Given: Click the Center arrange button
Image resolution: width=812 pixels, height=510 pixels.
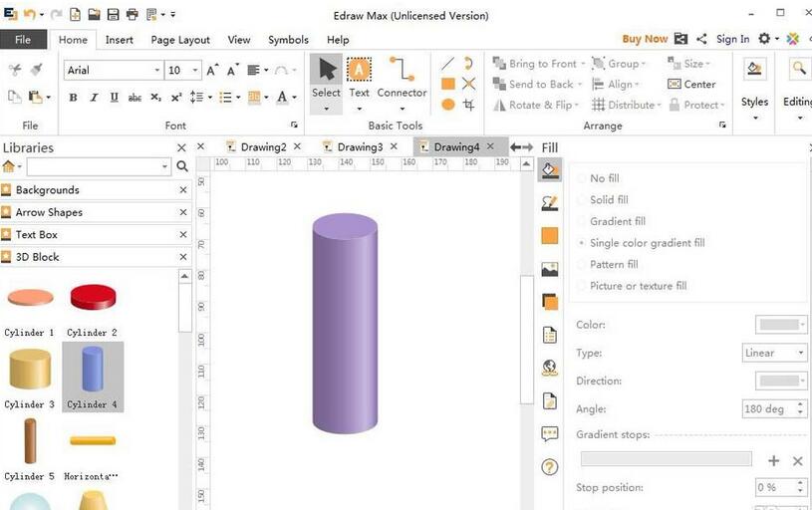Looking at the screenshot, I should (691, 84).
